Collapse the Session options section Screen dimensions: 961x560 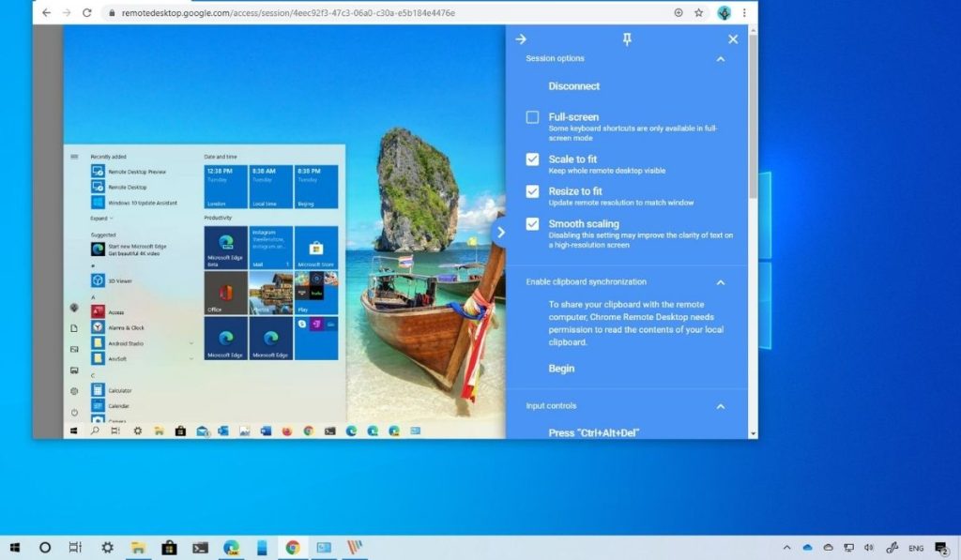coord(721,59)
